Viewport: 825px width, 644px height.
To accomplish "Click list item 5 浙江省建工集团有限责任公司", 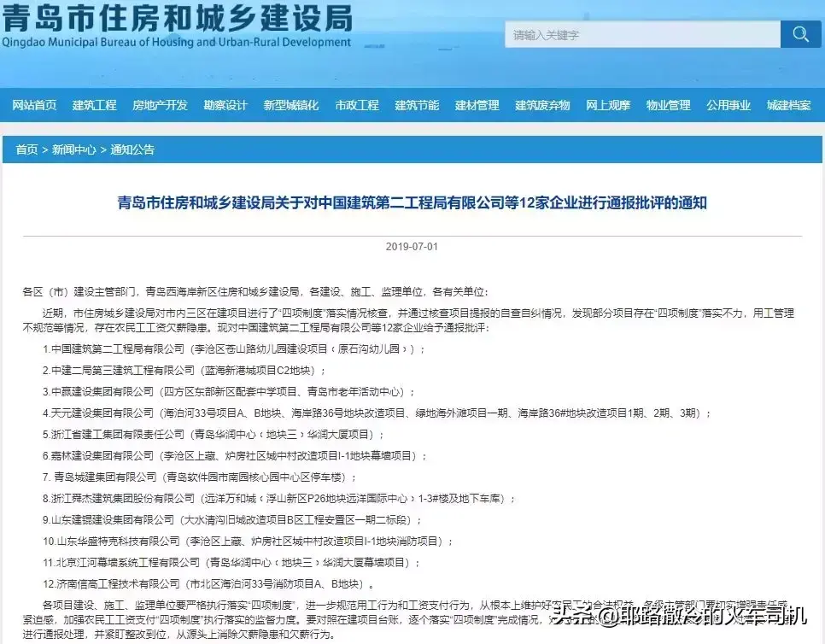I will tap(214, 435).
